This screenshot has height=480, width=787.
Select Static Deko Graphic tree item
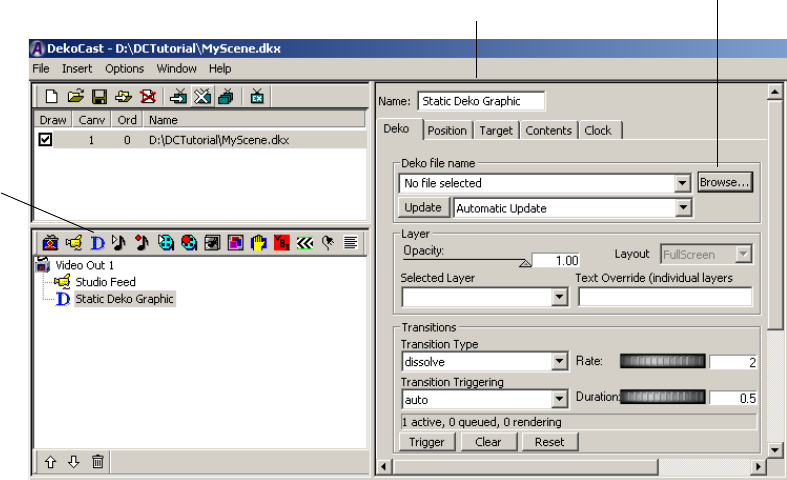(x=124, y=299)
